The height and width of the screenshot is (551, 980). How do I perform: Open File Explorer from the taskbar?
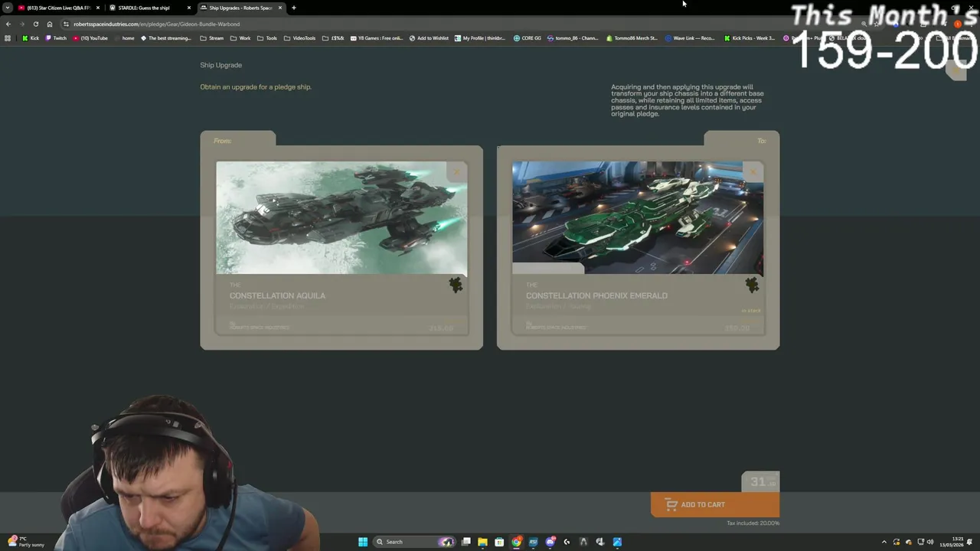(x=482, y=542)
